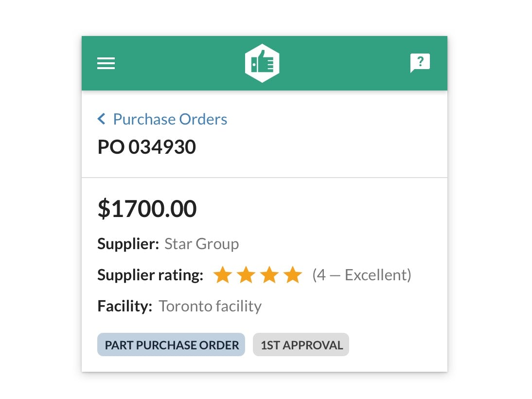Image resolution: width=532 pixels, height=399 pixels.
Task: Click the fourth supplier rating star
Action: tap(292, 275)
